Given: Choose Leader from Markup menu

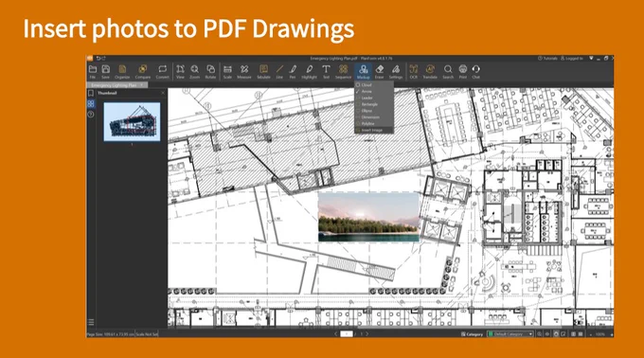Looking at the screenshot, I should pyautogui.click(x=374, y=98).
